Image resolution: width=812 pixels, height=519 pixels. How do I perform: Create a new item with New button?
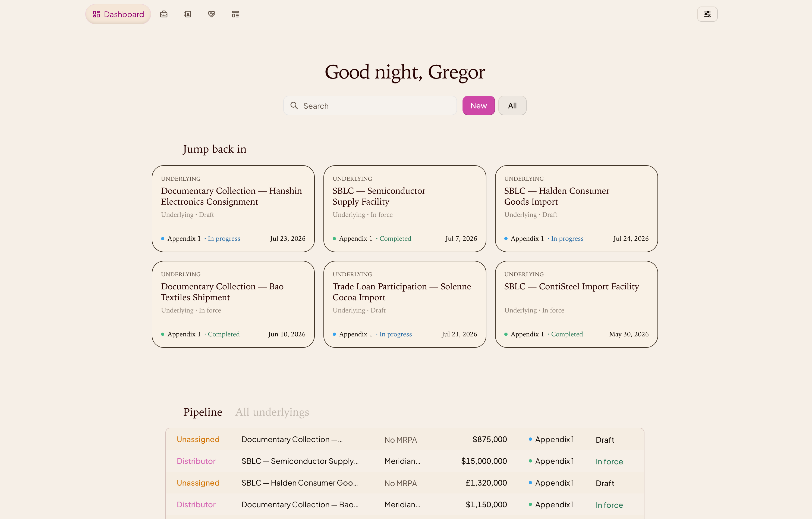(x=479, y=106)
